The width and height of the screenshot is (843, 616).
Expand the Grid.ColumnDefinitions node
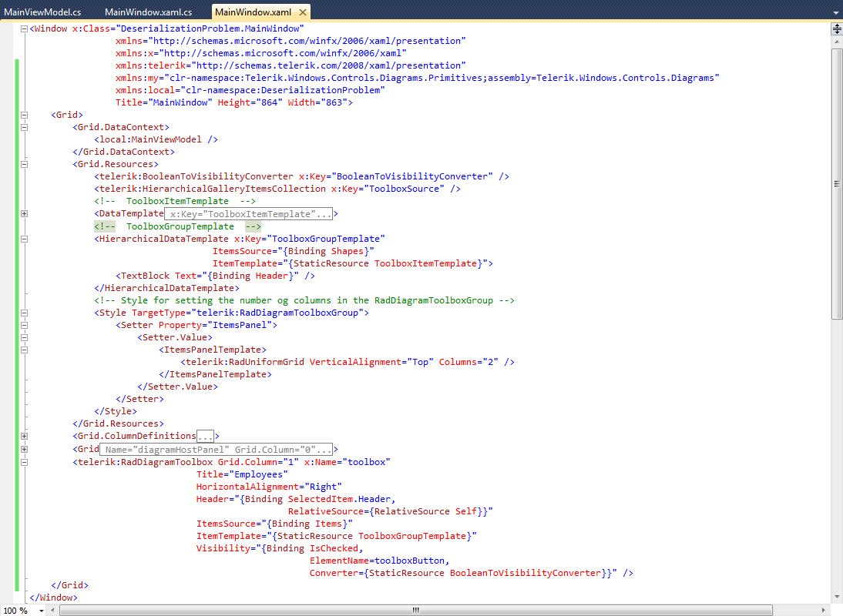(24, 436)
